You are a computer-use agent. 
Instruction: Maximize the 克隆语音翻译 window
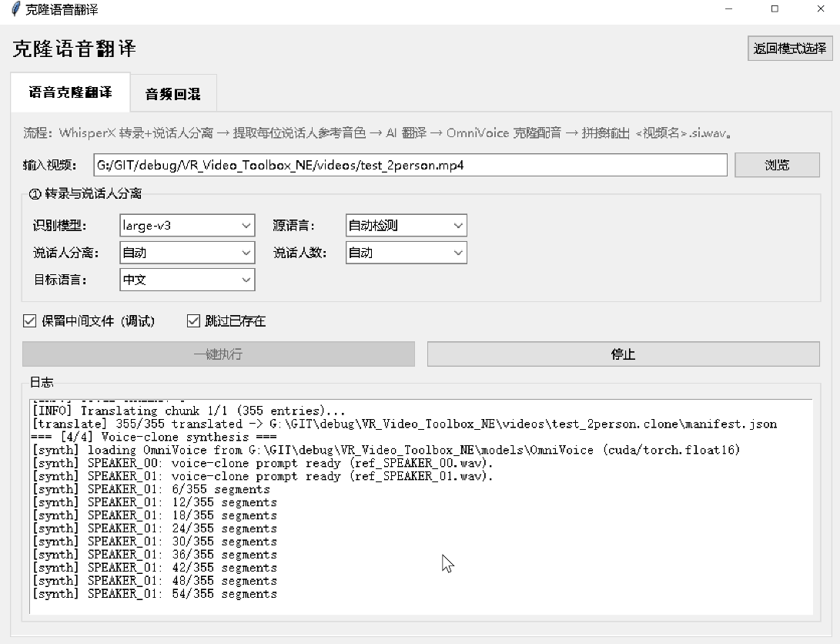(x=775, y=9)
